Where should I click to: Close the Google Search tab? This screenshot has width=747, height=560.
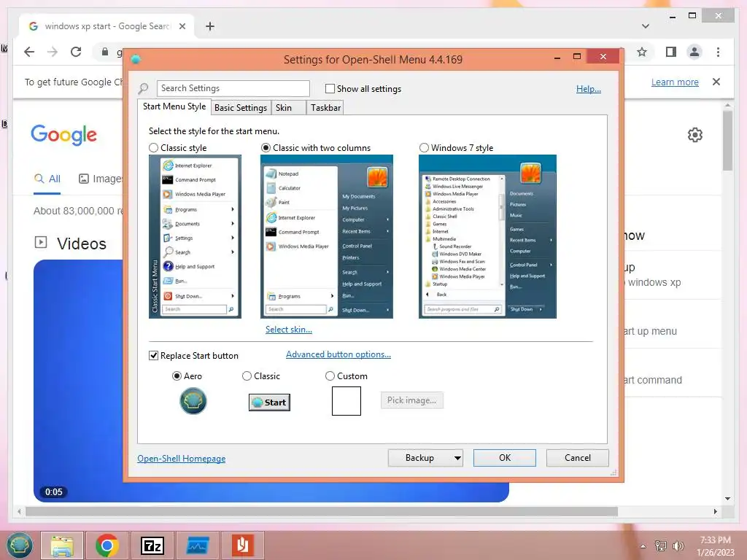(x=182, y=26)
